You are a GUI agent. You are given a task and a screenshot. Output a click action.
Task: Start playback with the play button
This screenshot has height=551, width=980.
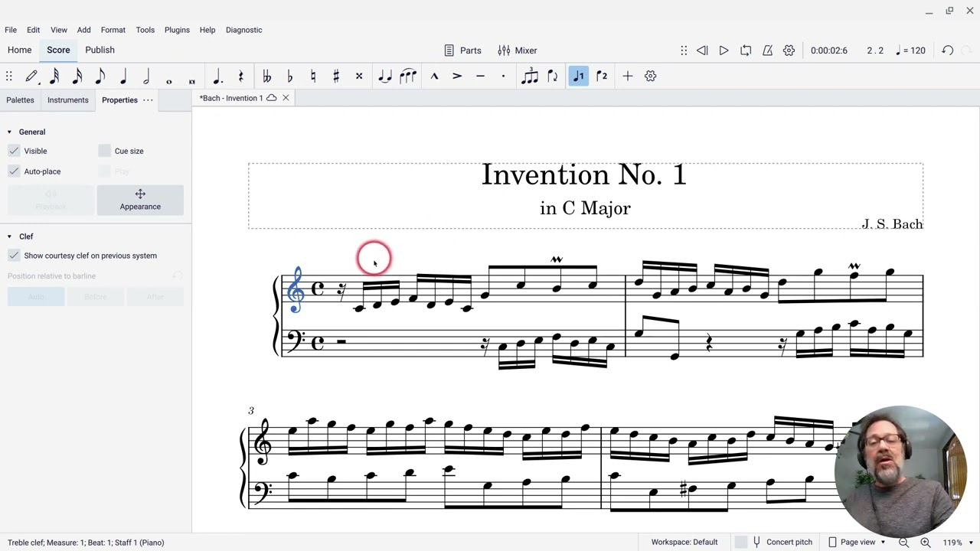724,51
